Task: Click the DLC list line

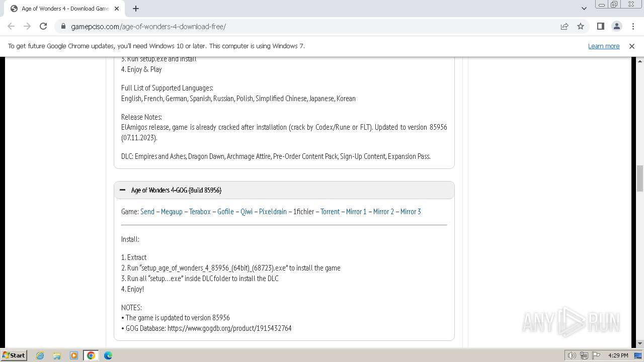Action: pyautogui.click(x=276, y=156)
